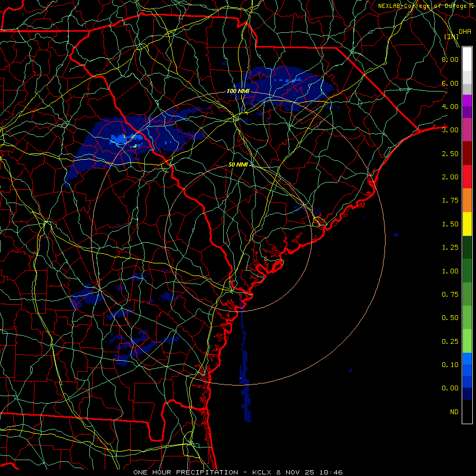Click the '2.50' legend value
476x476 pixels.
pos(450,153)
